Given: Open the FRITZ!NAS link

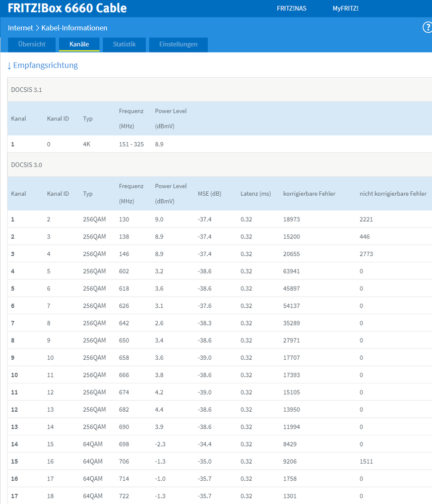Looking at the screenshot, I should 291,9.
